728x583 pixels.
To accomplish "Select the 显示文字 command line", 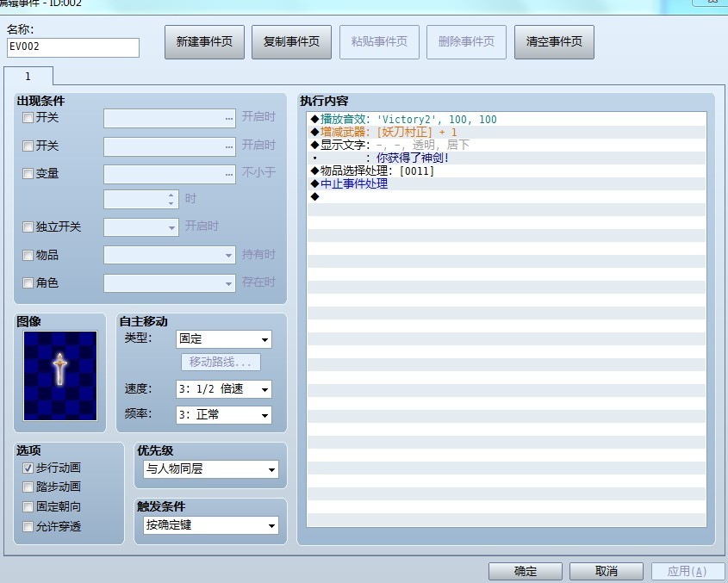I will [506, 146].
